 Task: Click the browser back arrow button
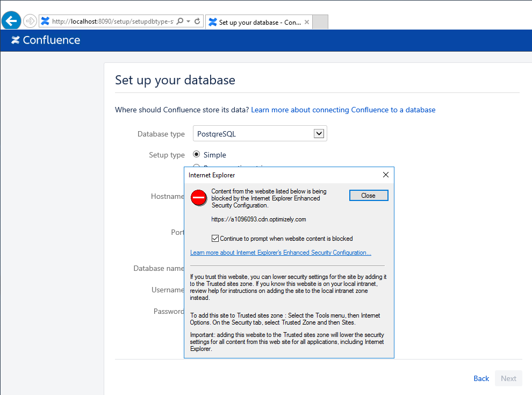tap(11, 21)
